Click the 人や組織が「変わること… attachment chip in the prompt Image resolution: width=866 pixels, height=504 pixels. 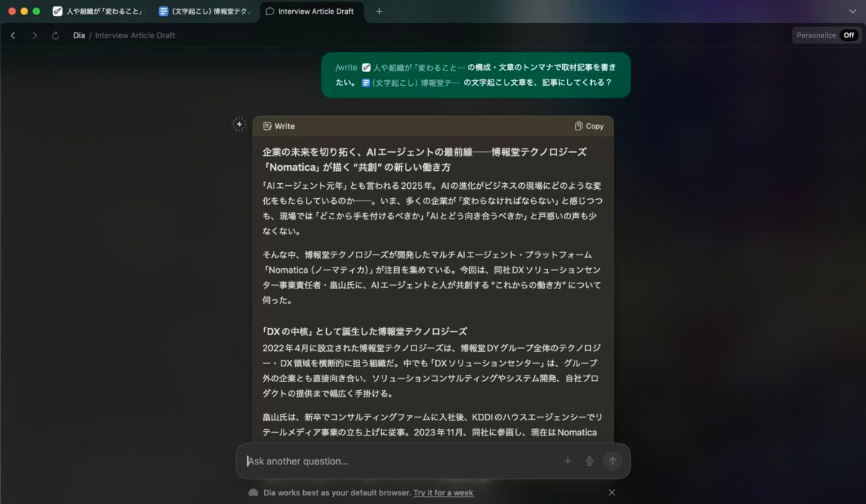pyautogui.click(x=413, y=67)
